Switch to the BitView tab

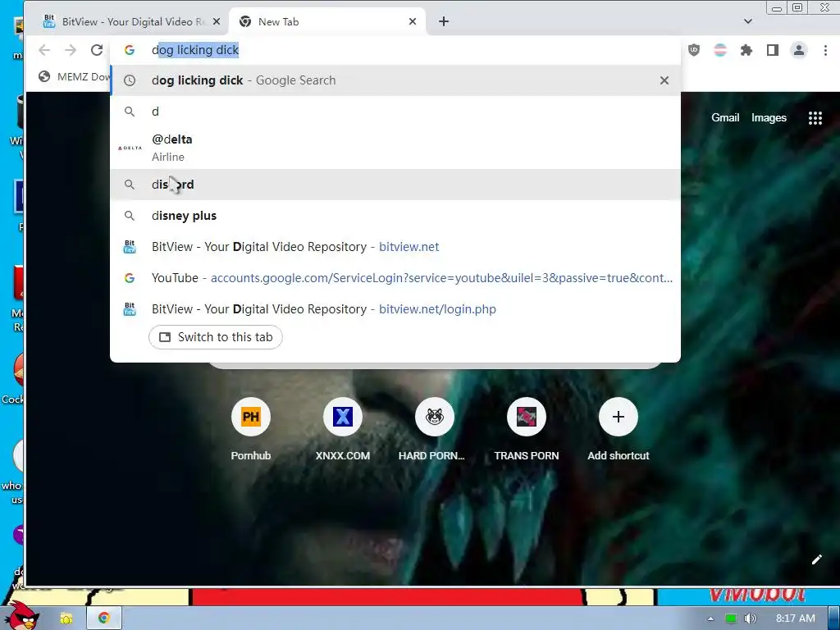pyautogui.click(x=131, y=21)
